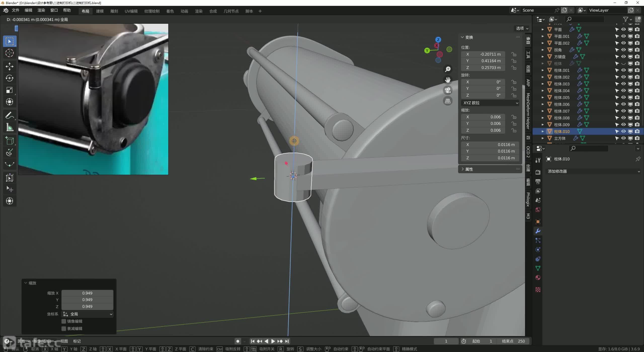Open the 文件 menu
The image size is (644, 352).
coord(16,10)
